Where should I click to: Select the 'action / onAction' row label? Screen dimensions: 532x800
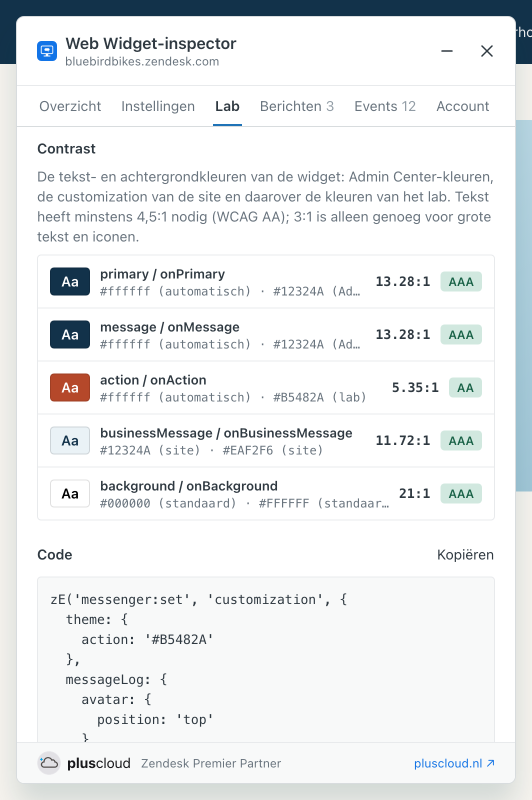(x=153, y=380)
